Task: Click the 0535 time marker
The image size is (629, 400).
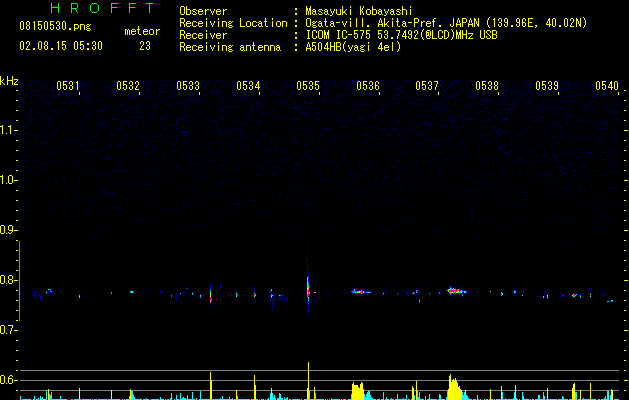Action: pos(308,86)
